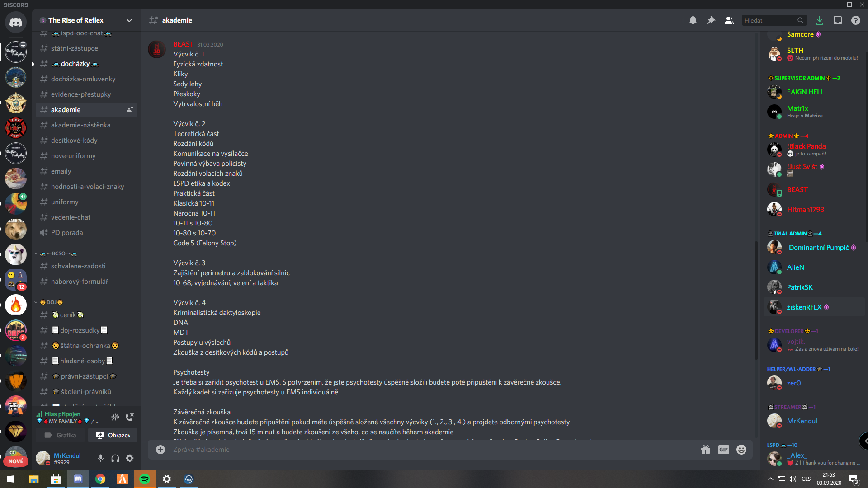Viewport: 868px width, 488px height.
Task: Open the inbox icon
Action: 838,20
